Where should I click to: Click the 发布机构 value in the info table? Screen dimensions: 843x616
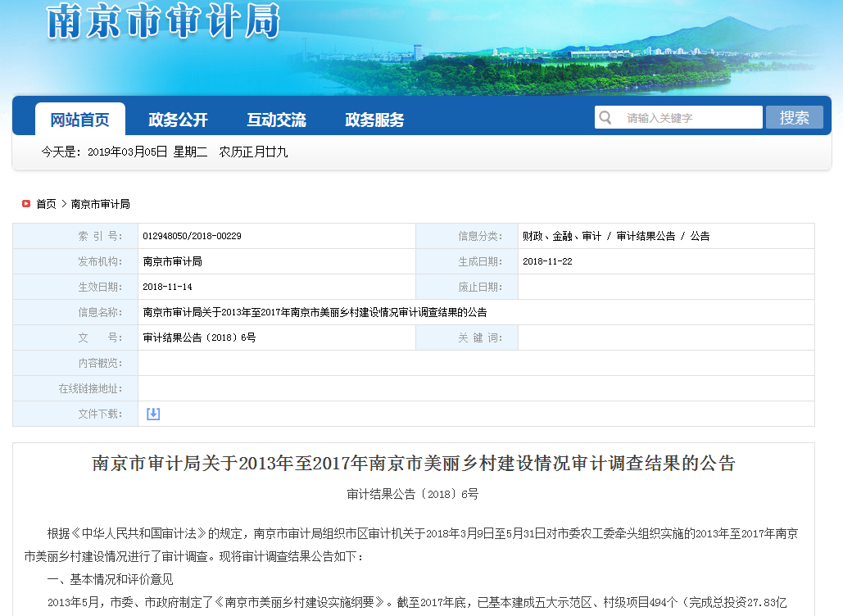pos(172,261)
